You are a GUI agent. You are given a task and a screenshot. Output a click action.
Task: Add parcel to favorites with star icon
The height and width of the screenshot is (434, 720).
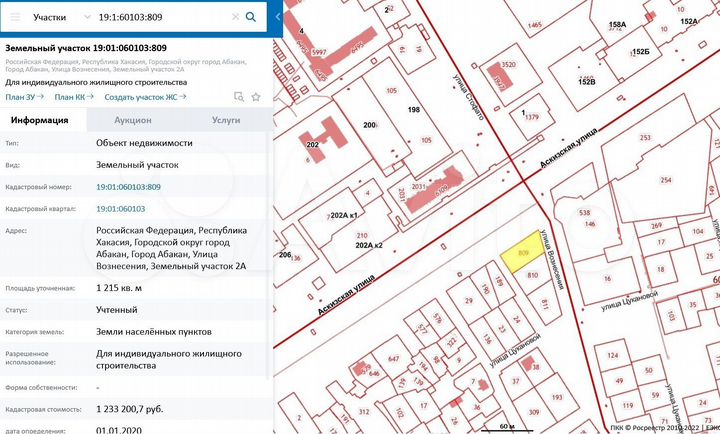[x=256, y=97]
